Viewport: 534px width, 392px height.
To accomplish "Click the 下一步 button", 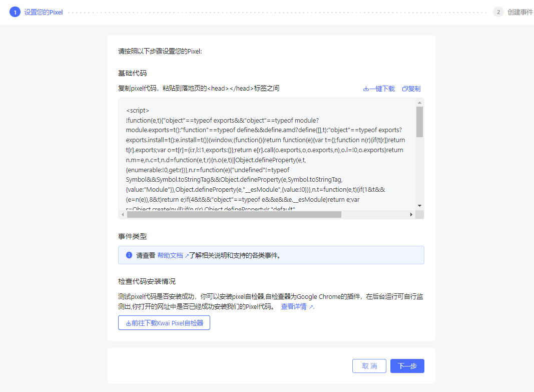I will point(407,366).
